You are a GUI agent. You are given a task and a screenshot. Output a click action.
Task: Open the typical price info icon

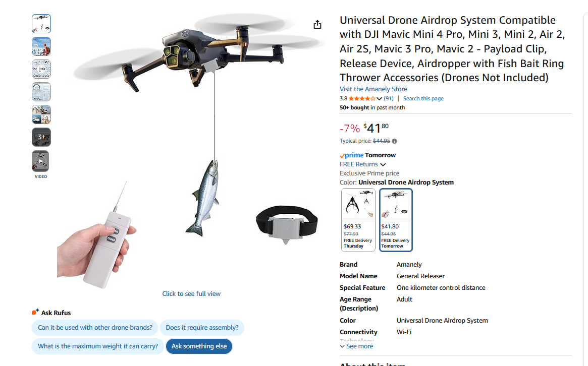coord(395,141)
